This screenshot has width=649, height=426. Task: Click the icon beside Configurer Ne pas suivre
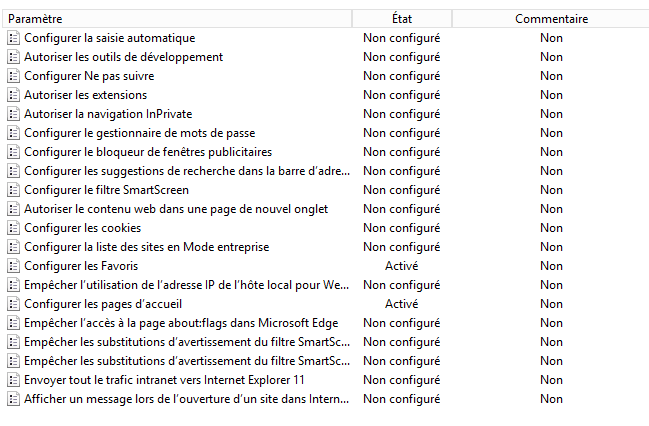14,76
